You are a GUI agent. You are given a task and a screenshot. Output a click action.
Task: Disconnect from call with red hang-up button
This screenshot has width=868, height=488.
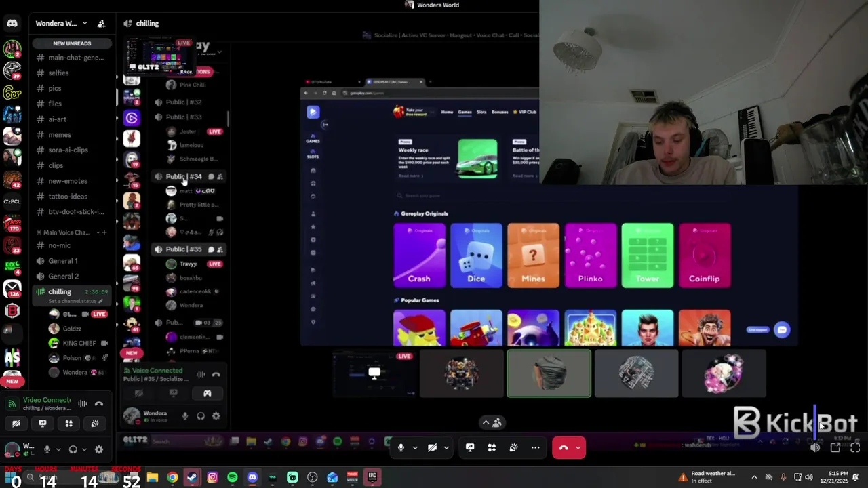pos(563,447)
